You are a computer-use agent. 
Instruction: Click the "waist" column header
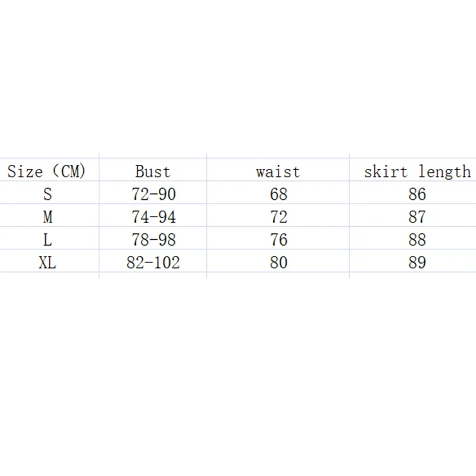pyautogui.click(x=278, y=172)
